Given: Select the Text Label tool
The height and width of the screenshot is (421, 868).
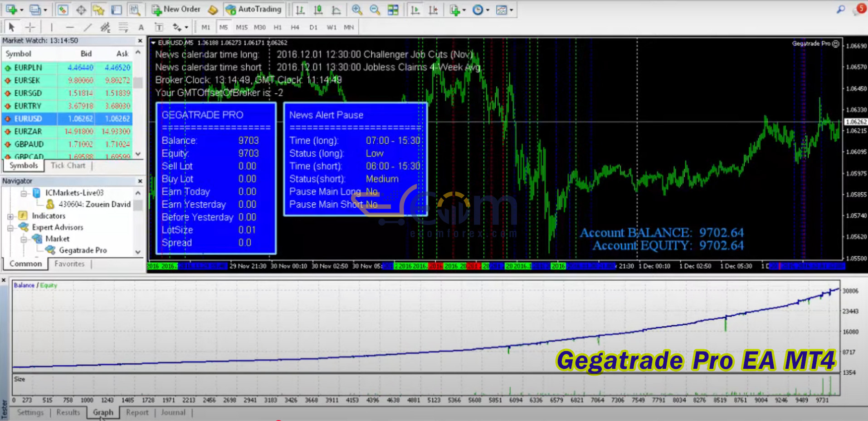Looking at the screenshot, I should pyautogui.click(x=159, y=27).
